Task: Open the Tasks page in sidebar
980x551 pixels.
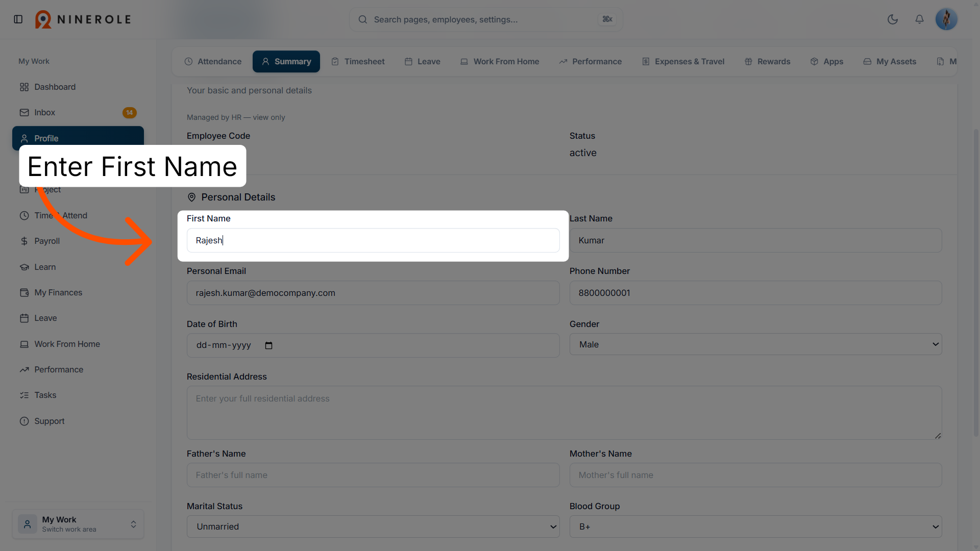Action: click(78, 395)
